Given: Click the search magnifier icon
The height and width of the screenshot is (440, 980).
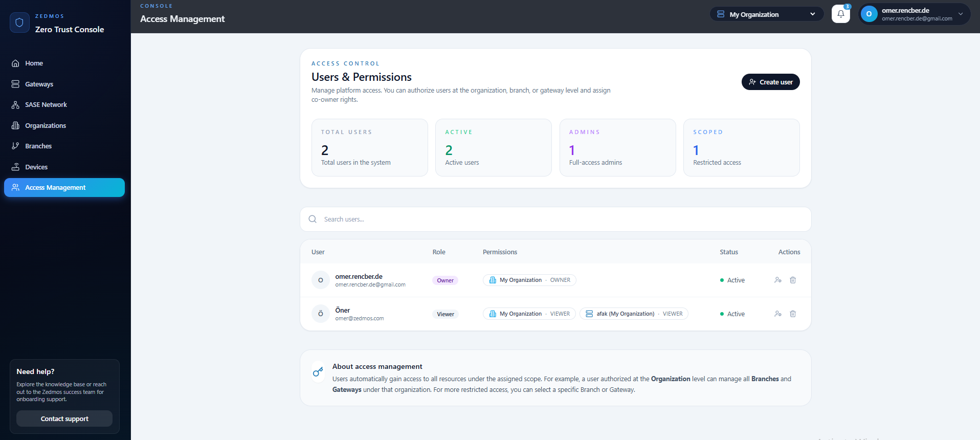Looking at the screenshot, I should point(313,219).
